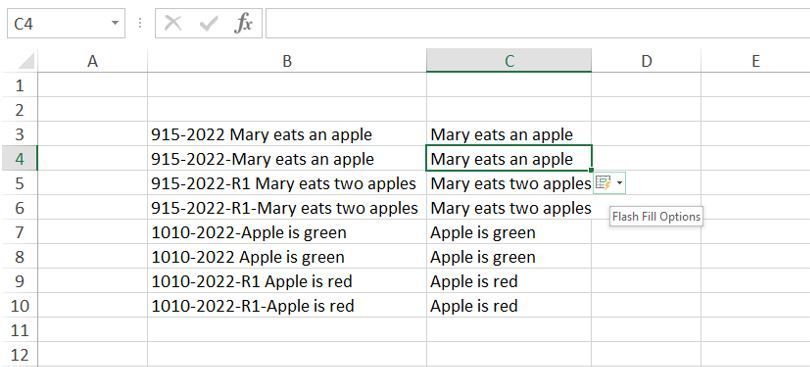The width and height of the screenshot is (810, 367).
Task: Open the Flash Fill Options icon
Action: click(x=603, y=182)
